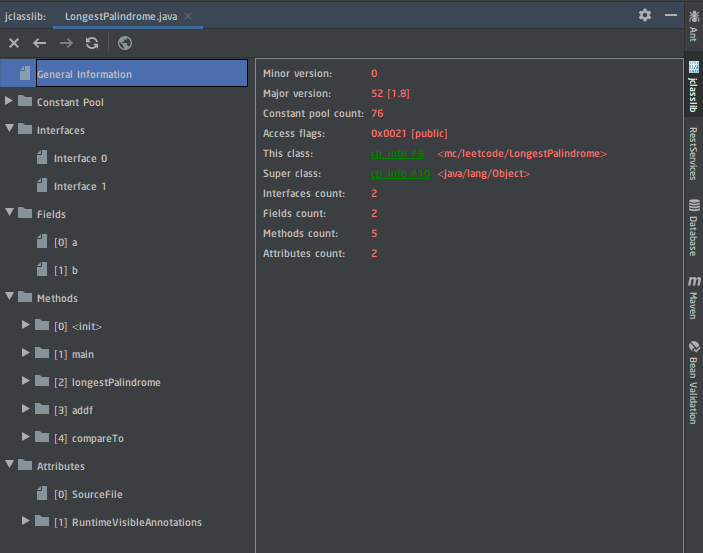Expand the Constant Pool tree node
Image resolution: width=703 pixels, height=553 pixels.
point(10,101)
